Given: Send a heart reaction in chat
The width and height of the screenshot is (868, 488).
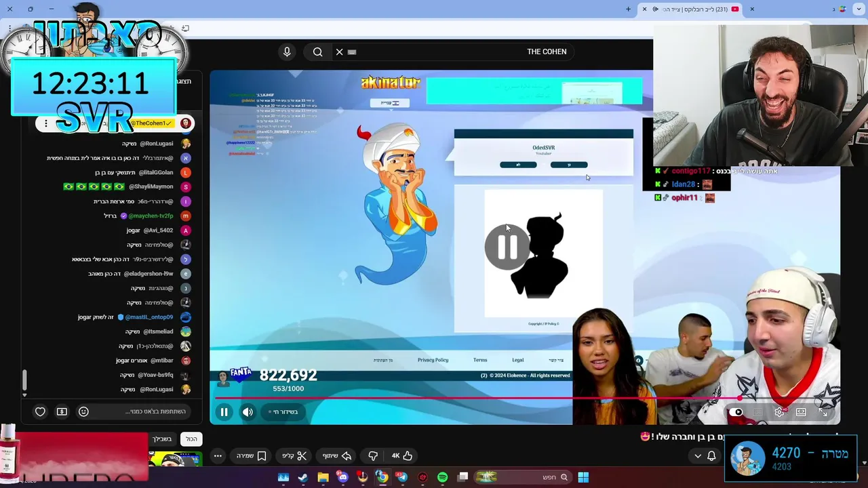Looking at the screenshot, I should click(x=40, y=411).
